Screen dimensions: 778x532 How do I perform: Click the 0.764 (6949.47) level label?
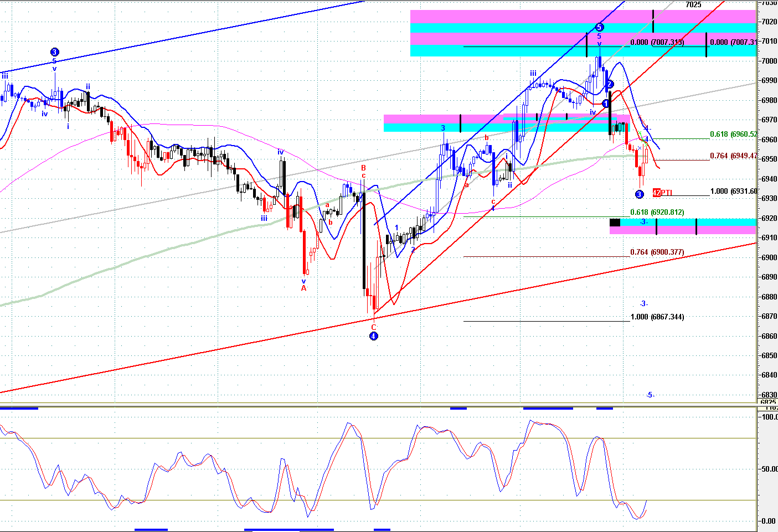[733, 156]
